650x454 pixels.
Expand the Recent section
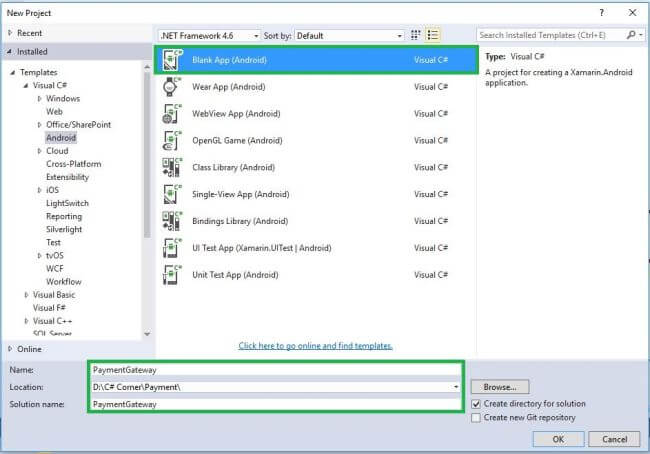pyautogui.click(x=10, y=33)
